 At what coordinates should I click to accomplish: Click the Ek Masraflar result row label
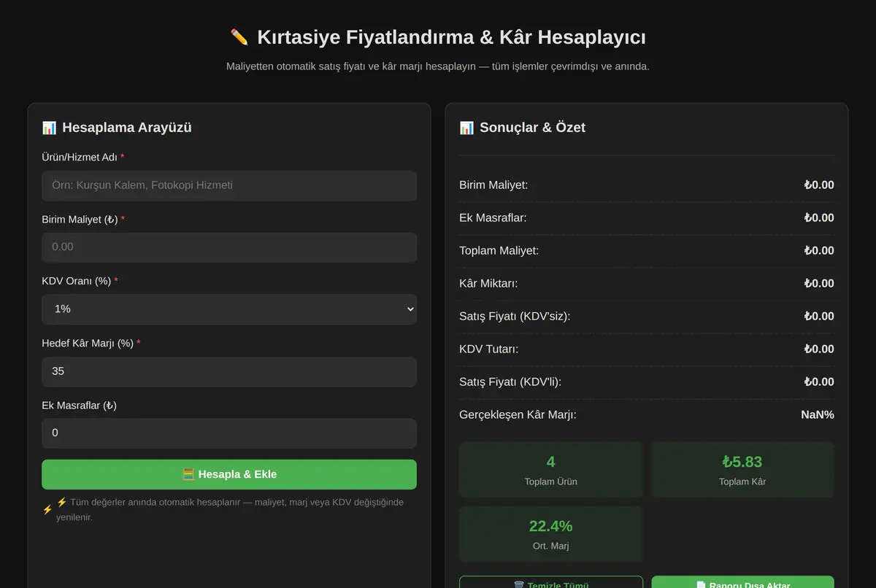[493, 218]
